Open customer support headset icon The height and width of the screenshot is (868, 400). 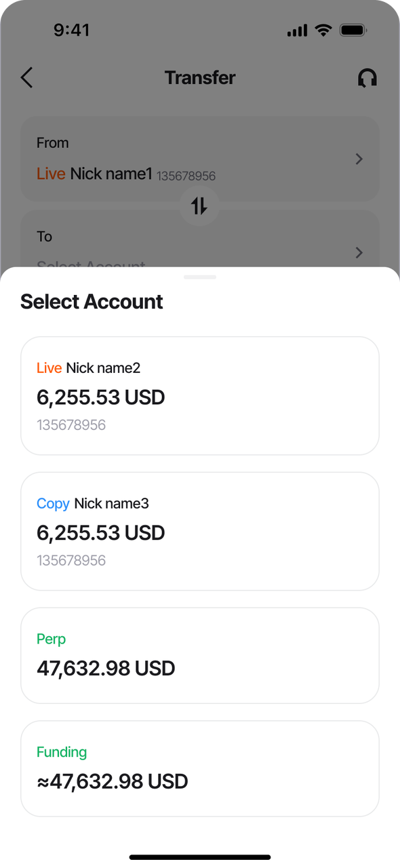coord(367,78)
